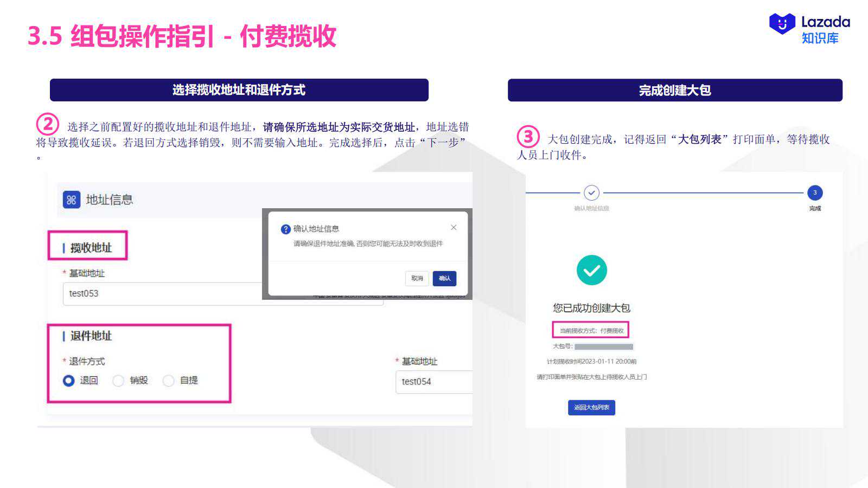Click the blue question mark icon in dialog
868x488 pixels.
[x=286, y=229]
